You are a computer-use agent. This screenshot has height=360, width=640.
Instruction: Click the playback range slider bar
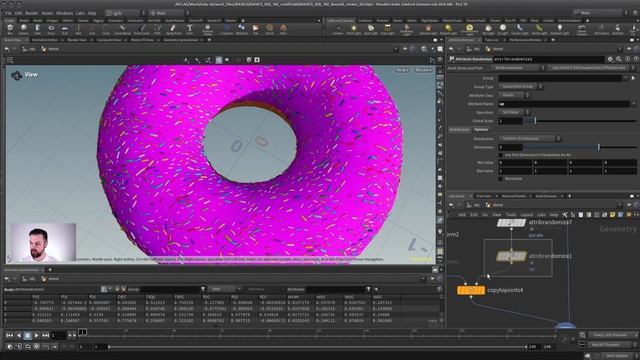point(317,347)
